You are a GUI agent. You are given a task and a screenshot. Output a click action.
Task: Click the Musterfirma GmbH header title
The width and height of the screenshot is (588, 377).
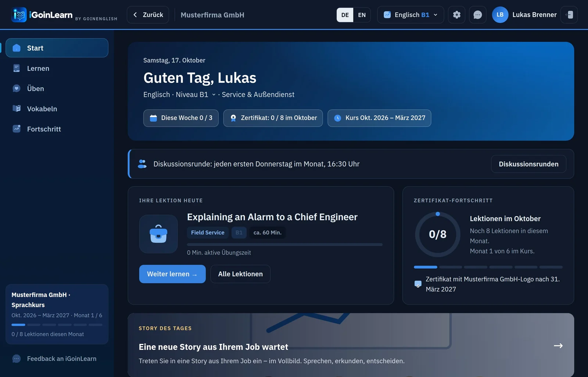[212, 15]
